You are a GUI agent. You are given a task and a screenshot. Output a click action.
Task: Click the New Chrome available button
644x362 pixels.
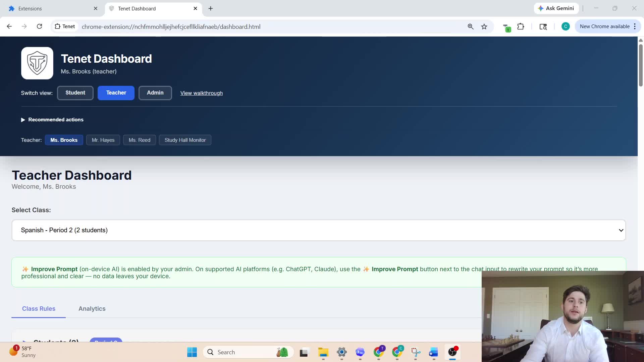pyautogui.click(x=604, y=26)
